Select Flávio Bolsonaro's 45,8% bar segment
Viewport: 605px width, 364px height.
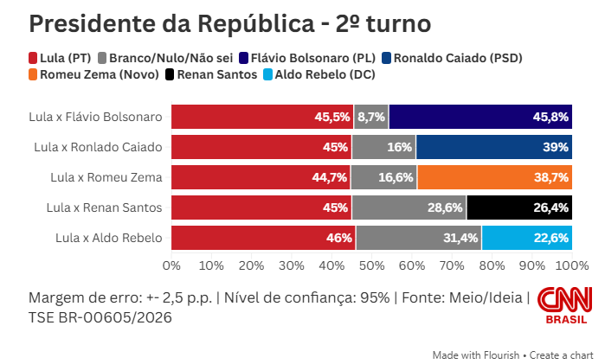(480, 117)
